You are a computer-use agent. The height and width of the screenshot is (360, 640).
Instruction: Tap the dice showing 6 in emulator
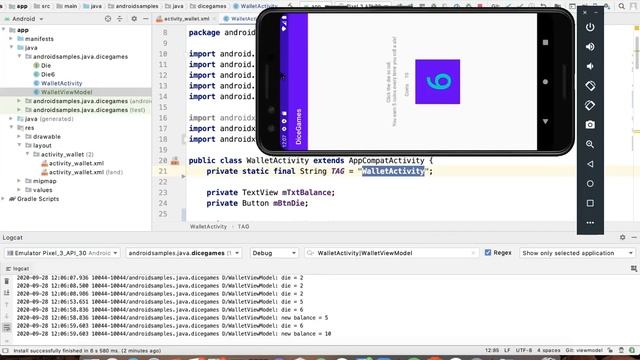click(x=437, y=82)
